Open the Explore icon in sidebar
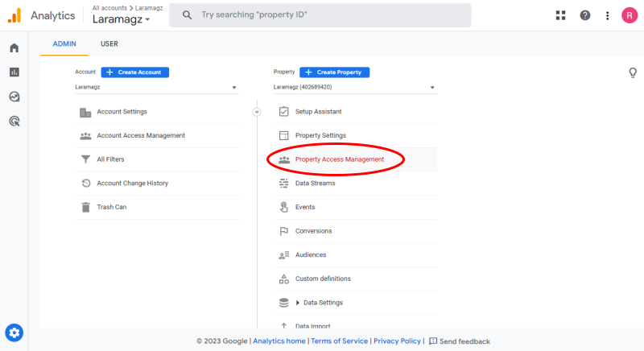 [14, 97]
